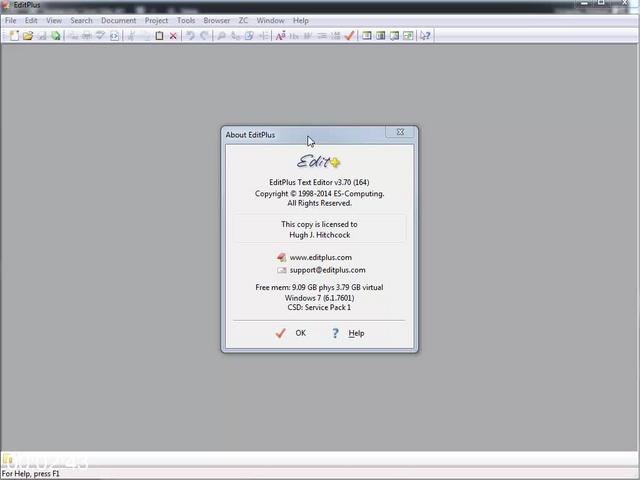The width and height of the screenshot is (640, 480).
Task: Open the Edit menu
Action: tap(31, 20)
